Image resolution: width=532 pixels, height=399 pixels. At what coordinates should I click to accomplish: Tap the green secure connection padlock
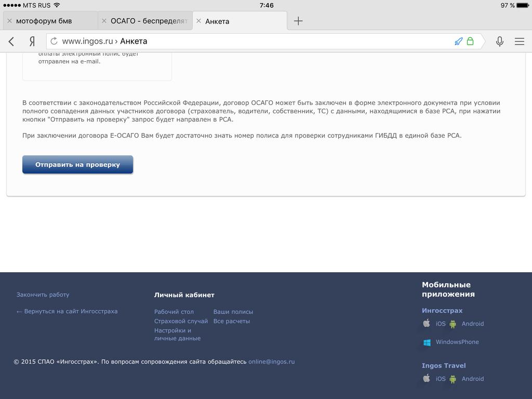point(470,42)
